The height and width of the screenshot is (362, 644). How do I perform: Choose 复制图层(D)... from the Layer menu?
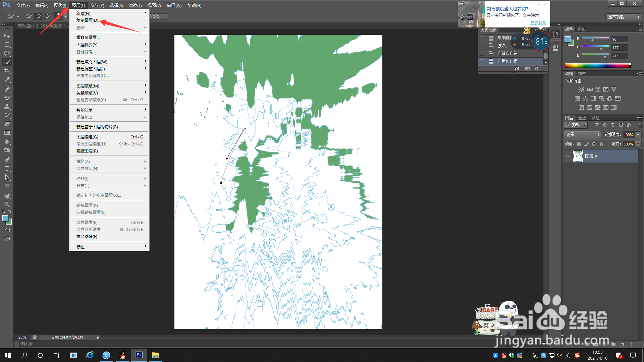pos(88,20)
